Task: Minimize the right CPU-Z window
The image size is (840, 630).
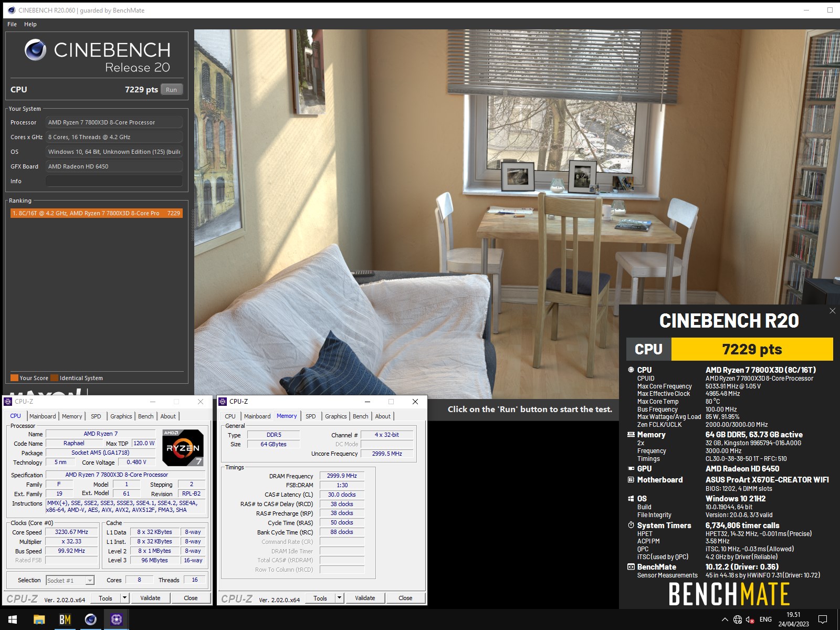Action: click(x=367, y=402)
